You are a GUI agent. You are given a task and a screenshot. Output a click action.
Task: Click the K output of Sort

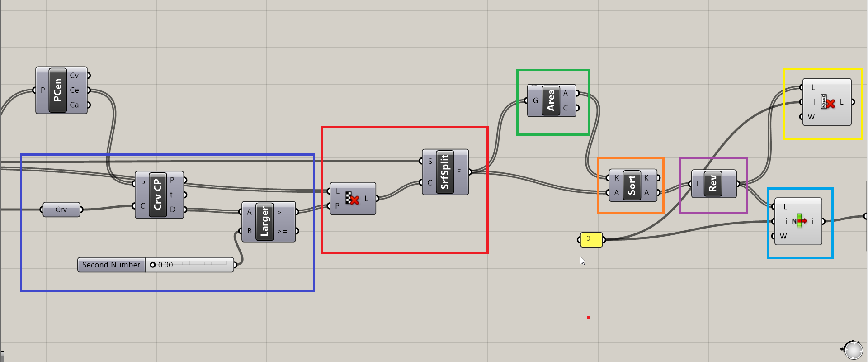646,178
